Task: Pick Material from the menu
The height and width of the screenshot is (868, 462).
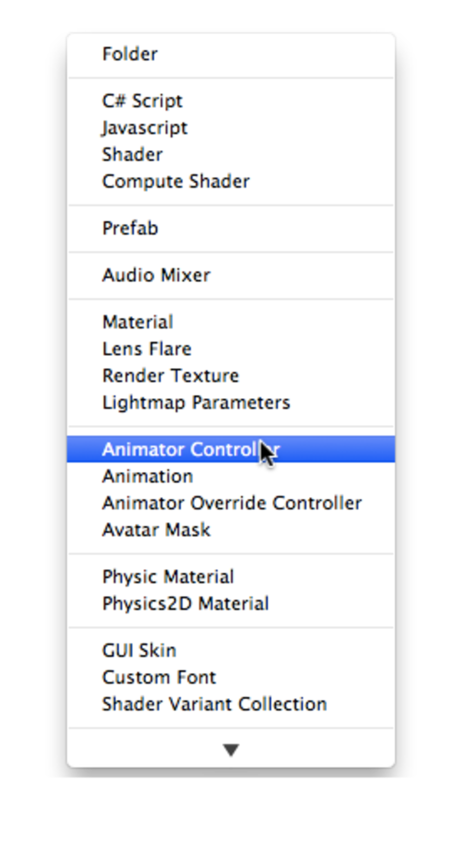Action: [138, 322]
